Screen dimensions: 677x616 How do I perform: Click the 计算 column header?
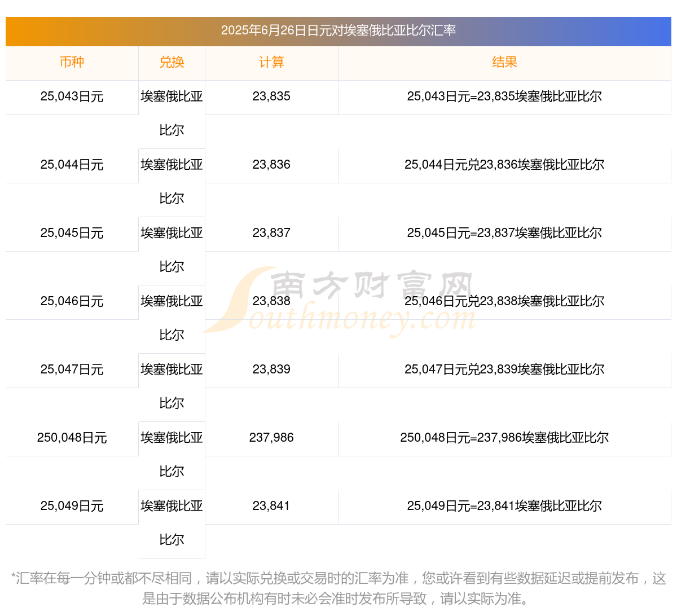[271, 62]
